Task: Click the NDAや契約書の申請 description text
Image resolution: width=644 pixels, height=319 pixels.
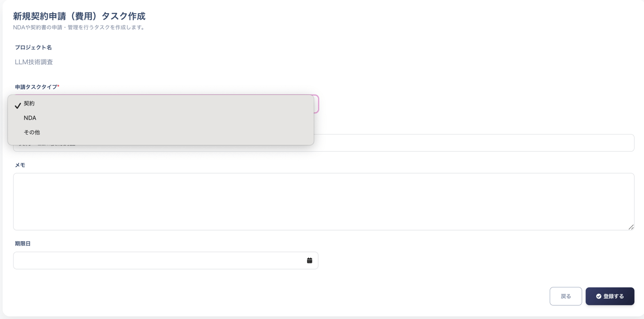Action: pyautogui.click(x=79, y=27)
